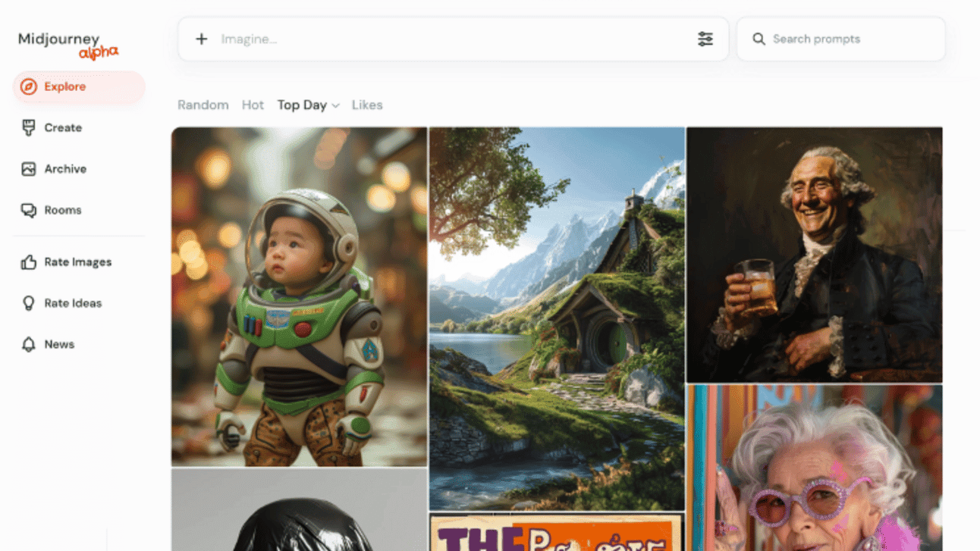Go to the Create page label
Screen dimensions: 980x551
click(63, 128)
